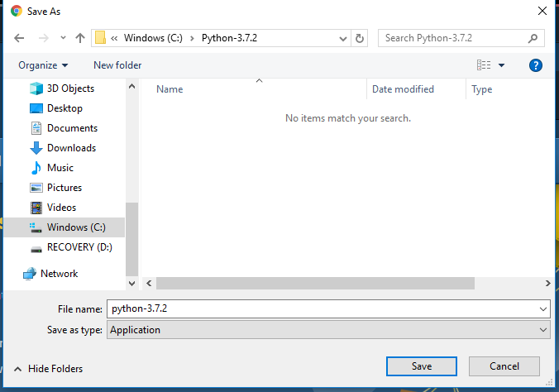Go up one folder level
Screen dimensions: 559x392
tap(80, 38)
